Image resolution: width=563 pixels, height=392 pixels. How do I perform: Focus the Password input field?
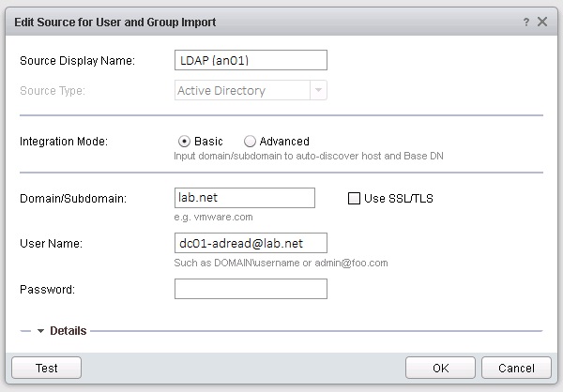(x=251, y=289)
